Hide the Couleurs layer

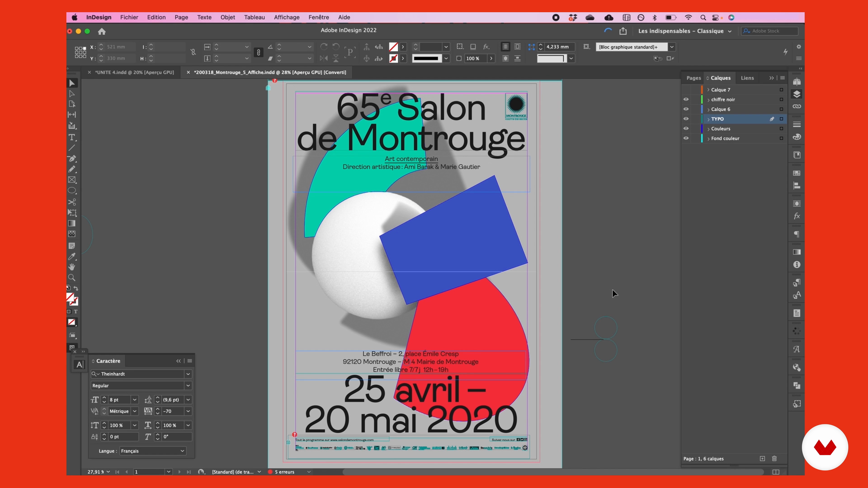[686, 129]
